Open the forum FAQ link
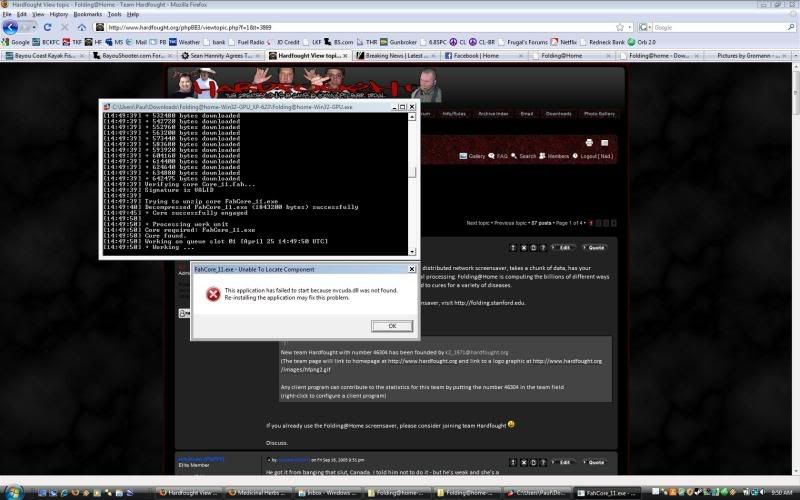The width and height of the screenshot is (800, 500). [x=498, y=156]
